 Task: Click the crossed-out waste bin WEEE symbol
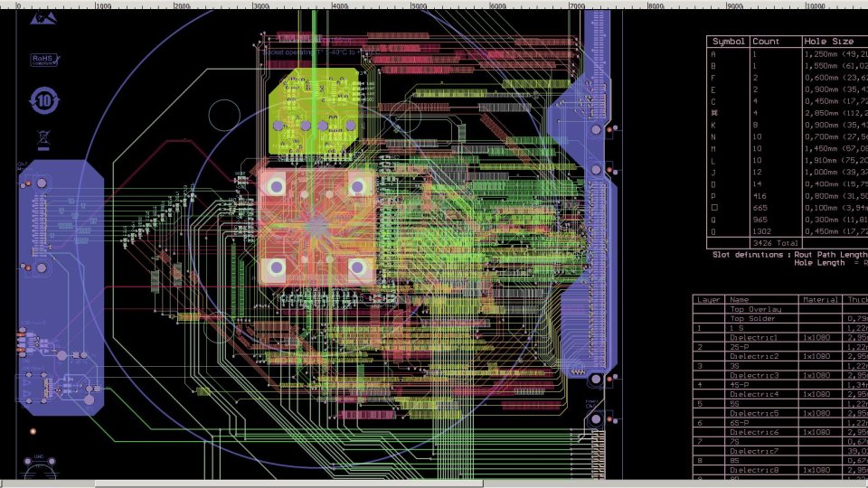click(43, 140)
